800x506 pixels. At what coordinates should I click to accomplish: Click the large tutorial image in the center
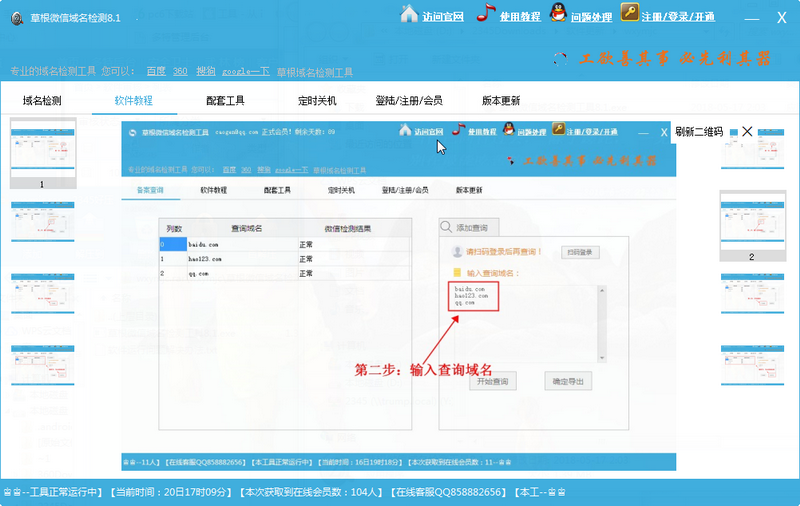coord(398,296)
